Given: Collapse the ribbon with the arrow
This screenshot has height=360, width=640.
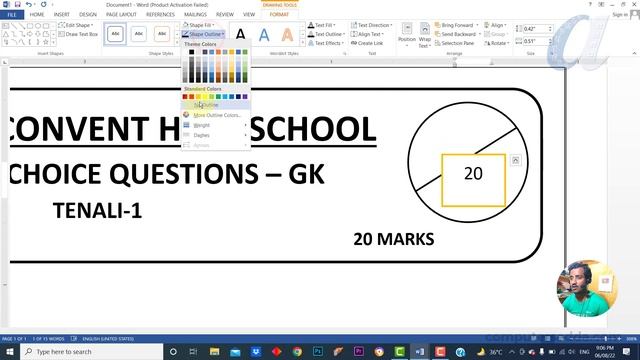Looking at the screenshot, I should tap(634, 53).
